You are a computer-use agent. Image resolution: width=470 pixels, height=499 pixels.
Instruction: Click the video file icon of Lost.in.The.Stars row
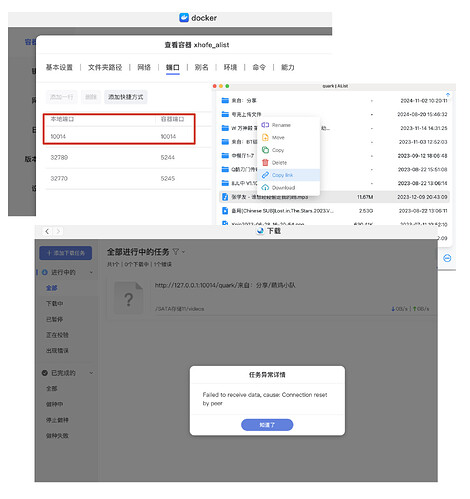pos(225,211)
